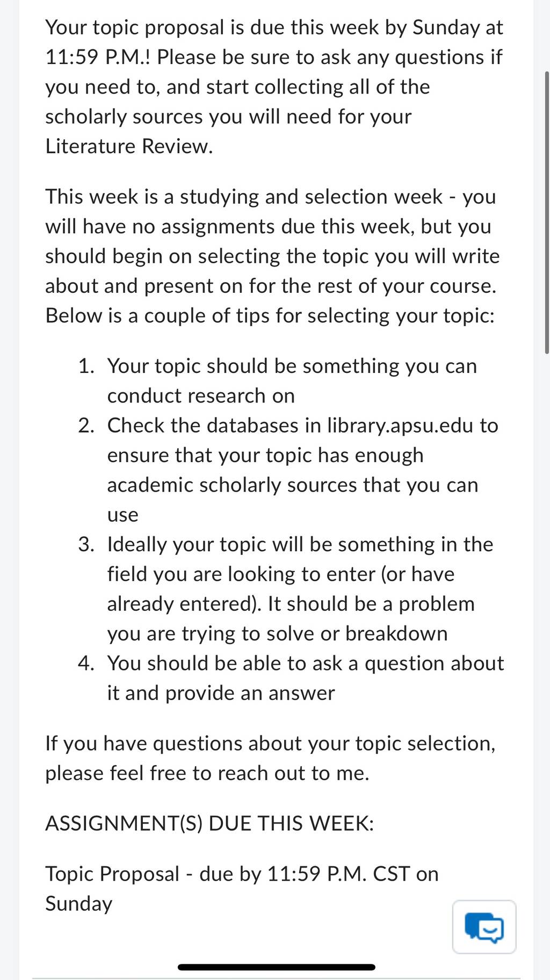Click the ASSIGNMENT(S) DUE THIS WEEK heading
This screenshot has height=980, width=550.
(x=209, y=823)
